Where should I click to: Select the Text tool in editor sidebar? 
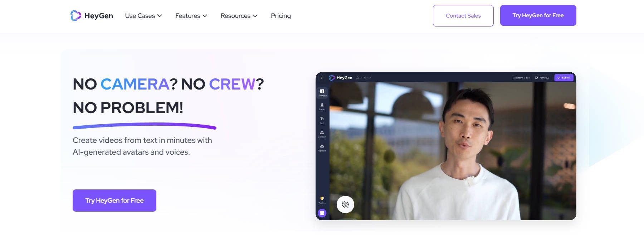(x=322, y=120)
